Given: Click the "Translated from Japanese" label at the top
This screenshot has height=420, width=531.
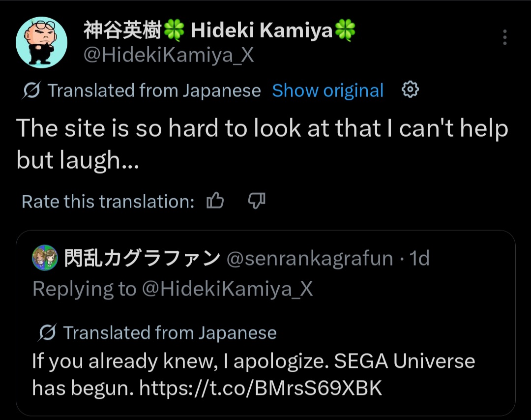Looking at the screenshot, I should 154,91.
